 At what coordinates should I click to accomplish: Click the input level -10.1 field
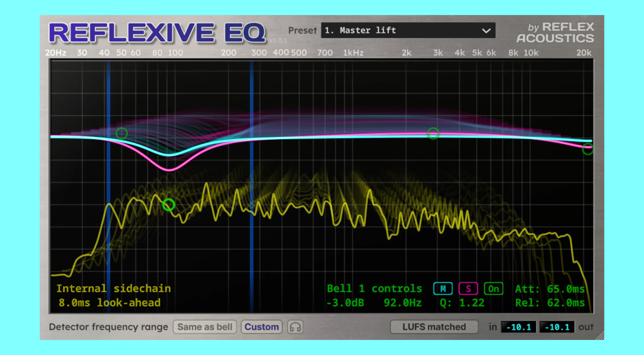pyautogui.click(x=518, y=327)
